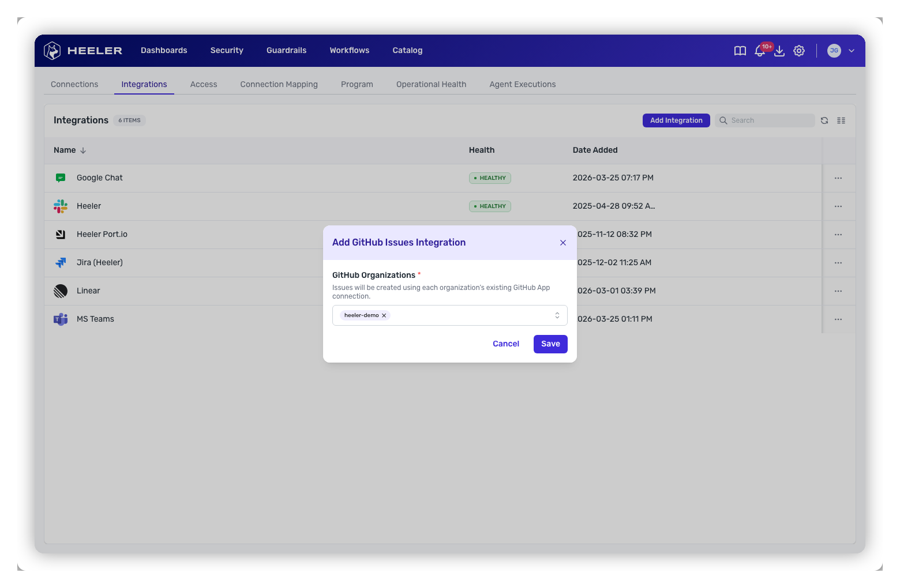The height and width of the screenshot is (588, 900).
Task: Switch to the Operational Health tab
Action: pyautogui.click(x=431, y=84)
